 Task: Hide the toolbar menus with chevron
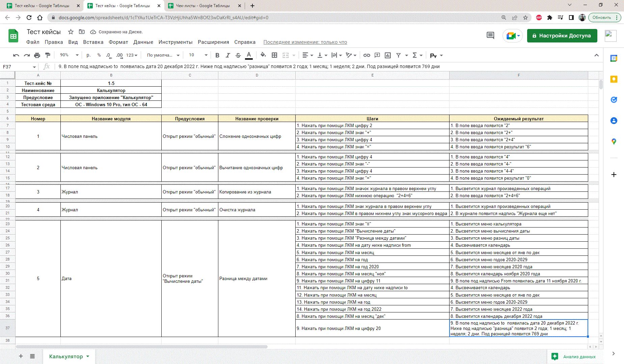pos(596,55)
